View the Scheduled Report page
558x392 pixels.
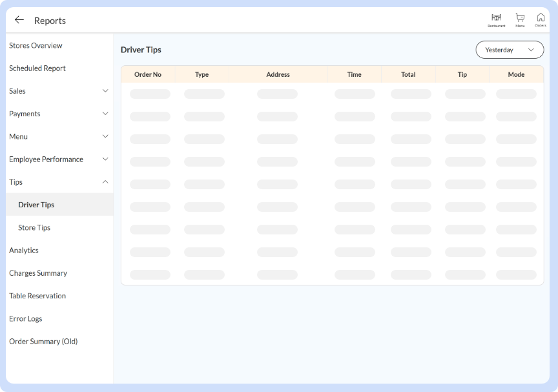[x=37, y=68]
